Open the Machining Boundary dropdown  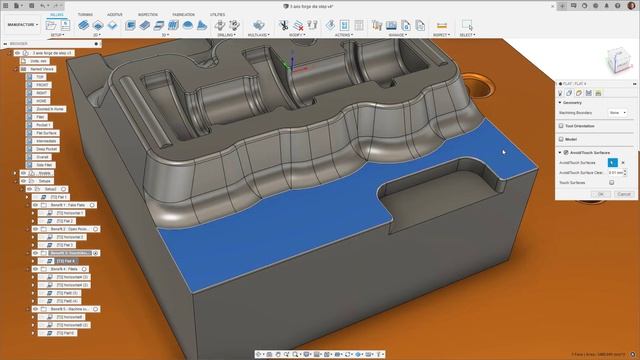[617, 113]
